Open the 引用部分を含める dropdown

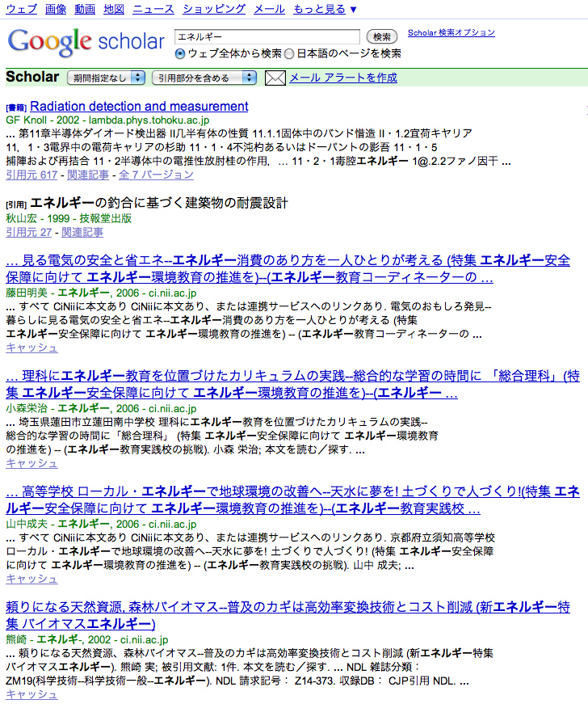click(x=204, y=78)
